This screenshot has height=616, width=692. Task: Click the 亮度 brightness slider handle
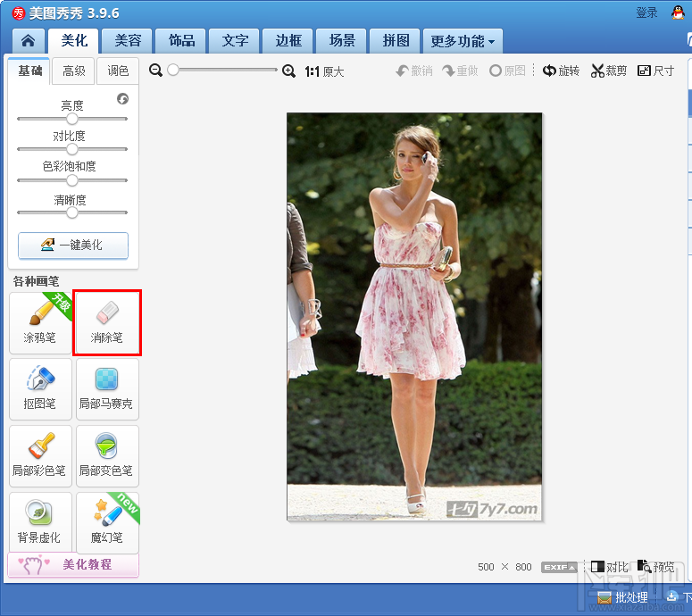click(x=72, y=119)
